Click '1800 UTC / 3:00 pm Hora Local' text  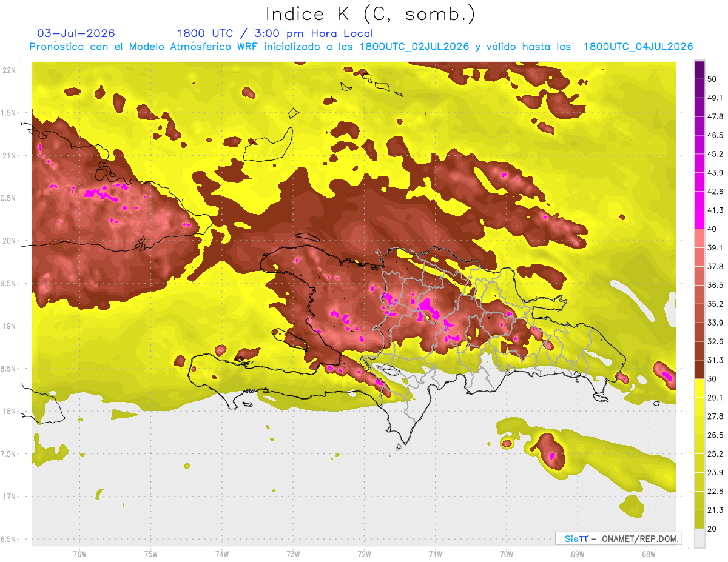(275, 33)
